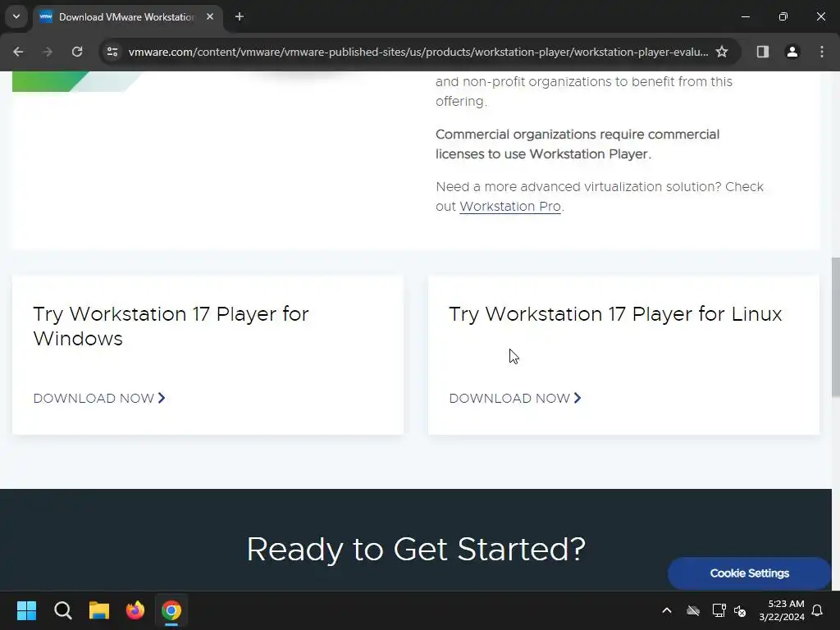
Task: Open Chrome's three-dot menu
Action: (821, 52)
